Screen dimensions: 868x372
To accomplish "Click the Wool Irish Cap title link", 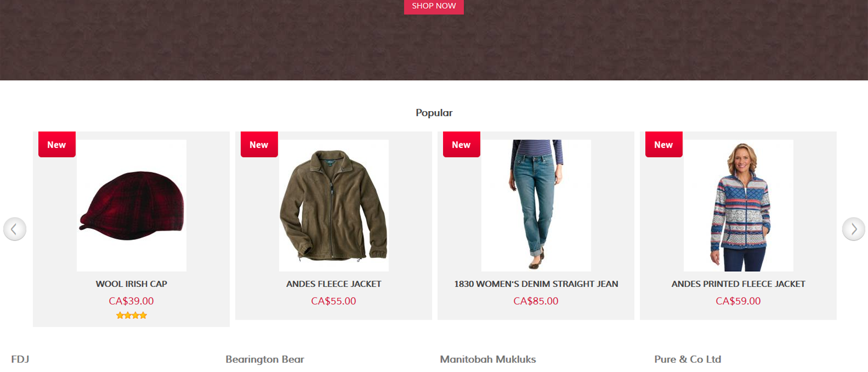I will [x=131, y=284].
